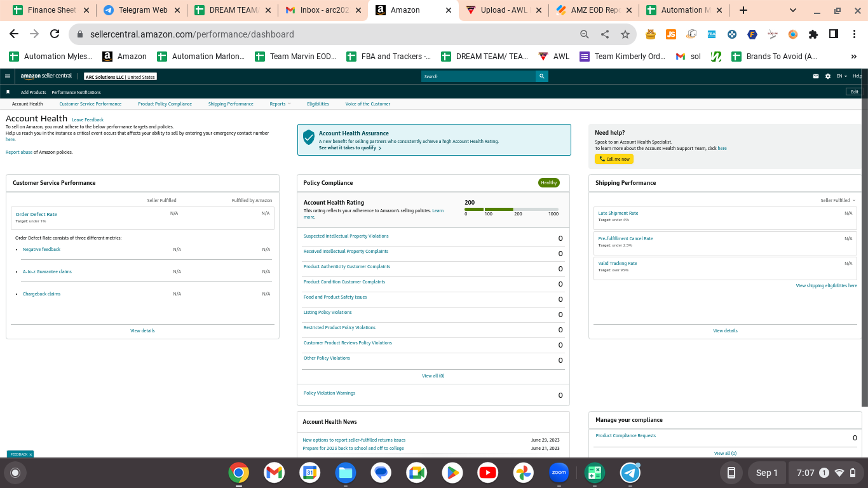Focus the Seller Central search field
The width and height of the screenshot is (868, 488).
(478, 76)
